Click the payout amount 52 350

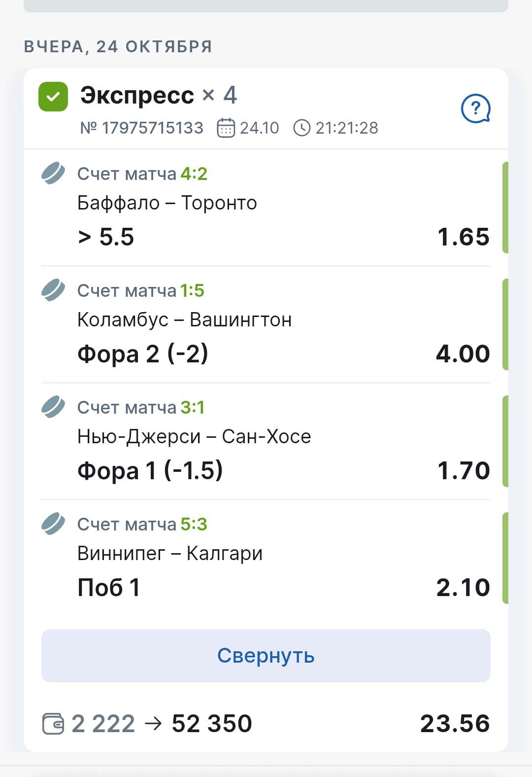(x=212, y=724)
